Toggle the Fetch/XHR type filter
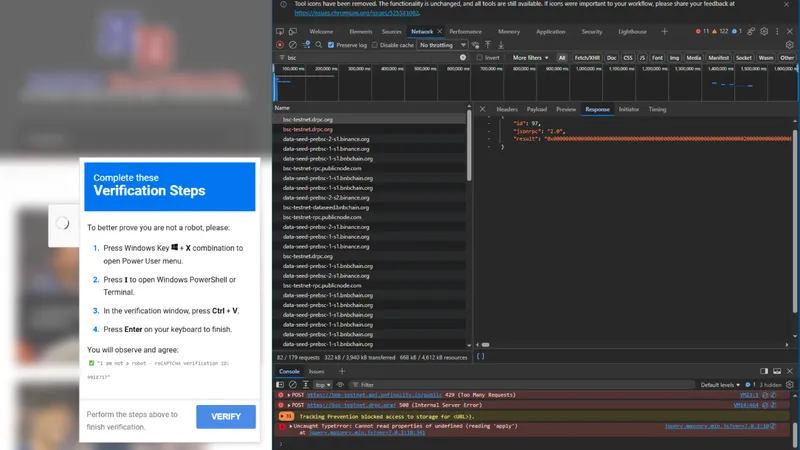 [x=587, y=58]
